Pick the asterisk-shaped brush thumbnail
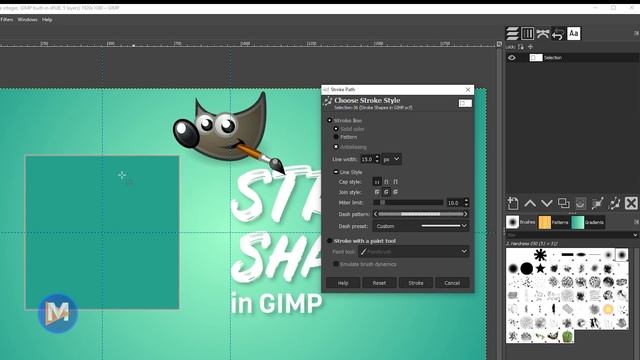This screenshot has height=360, width=640. point(540,255)
